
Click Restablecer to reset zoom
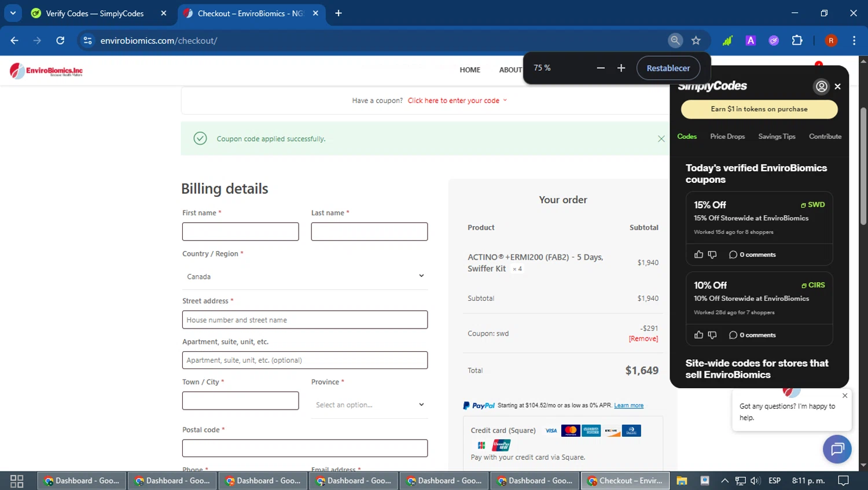click(668, 68)
